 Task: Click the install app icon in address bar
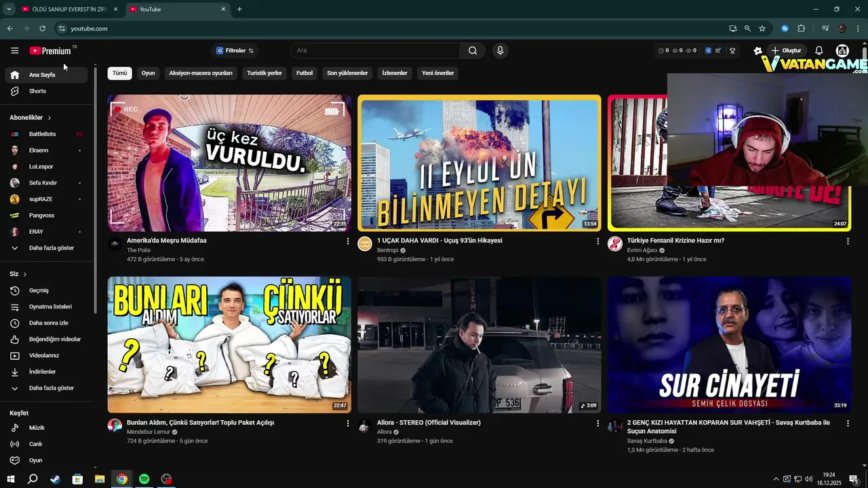coord(733,28)
